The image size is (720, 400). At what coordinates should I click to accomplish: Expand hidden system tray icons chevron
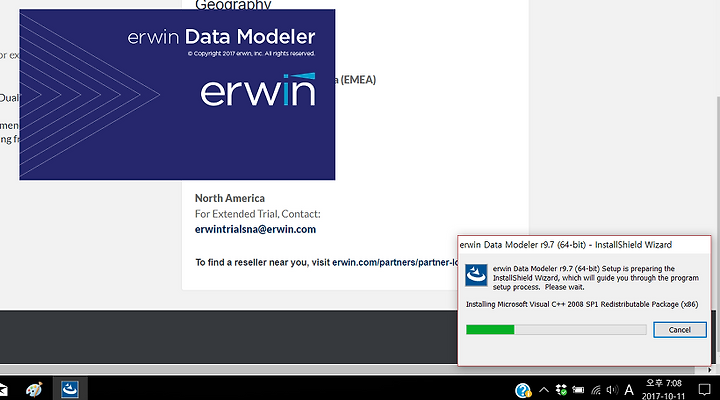[544, 390]
